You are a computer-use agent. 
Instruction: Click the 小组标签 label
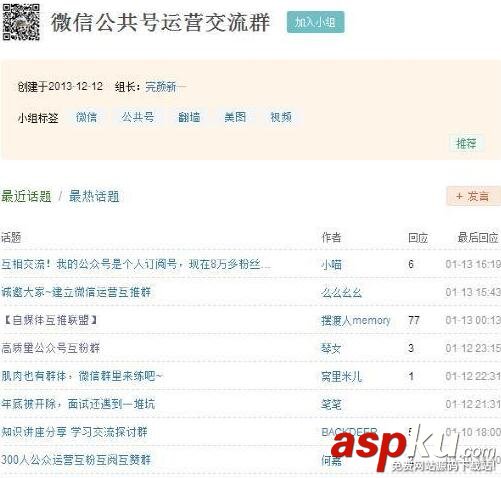(38, 118)
